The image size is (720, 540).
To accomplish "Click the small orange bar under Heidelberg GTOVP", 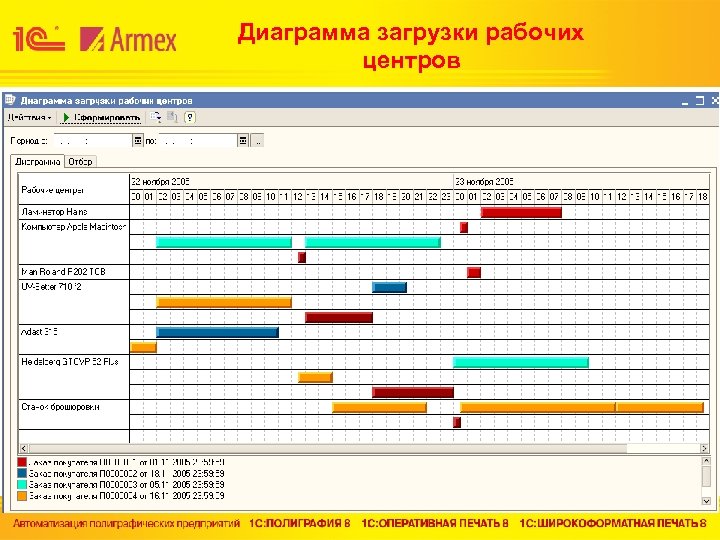I will click(x=315, y=377).
